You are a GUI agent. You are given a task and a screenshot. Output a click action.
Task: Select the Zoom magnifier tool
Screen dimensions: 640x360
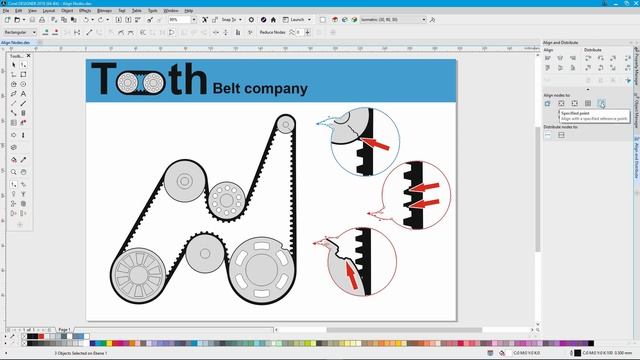13,172
